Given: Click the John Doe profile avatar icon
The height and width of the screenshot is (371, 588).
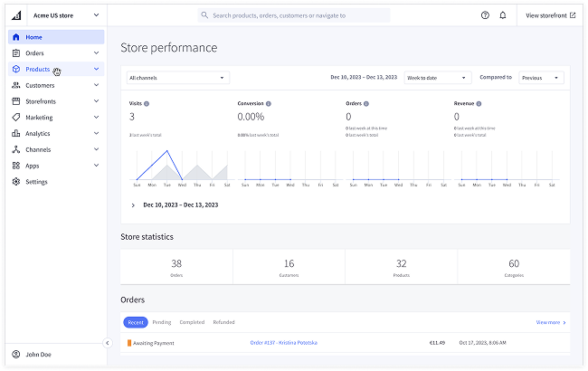Looking at the screenshot, I should pyautogui.click(x=15, y=354).
